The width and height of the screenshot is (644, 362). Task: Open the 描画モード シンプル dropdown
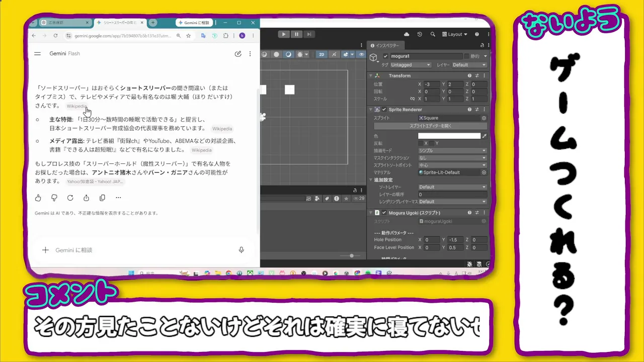[x=452, y=151]
